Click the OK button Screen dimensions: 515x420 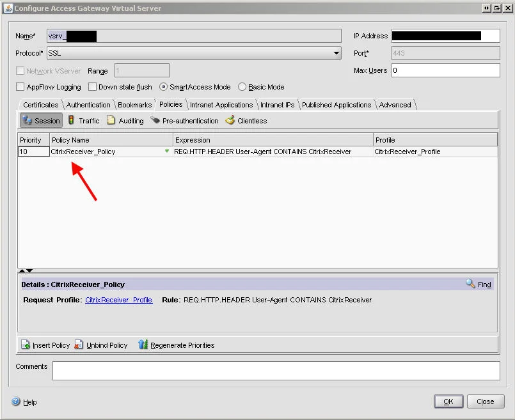(x=448, y=401)
